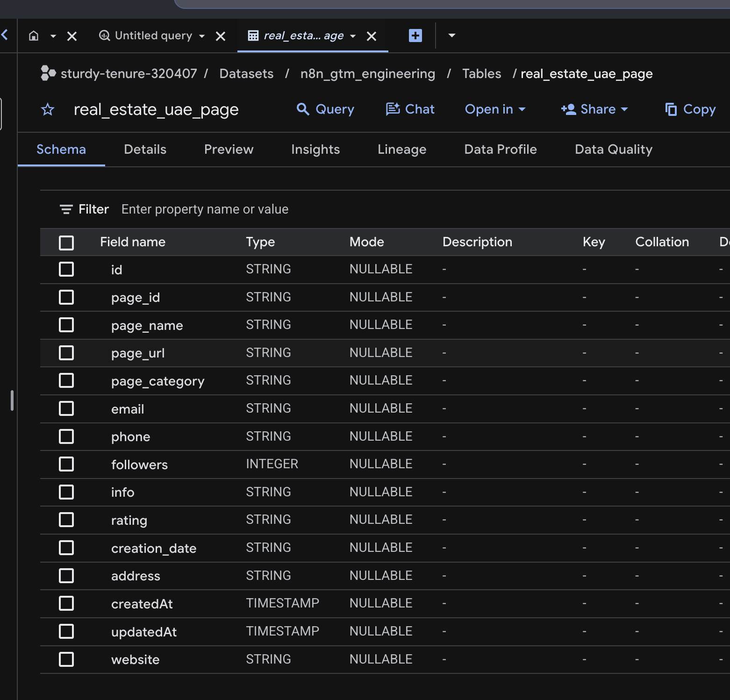Click the website field name
Screen dimensions: 730x700
tap(135, 659)
